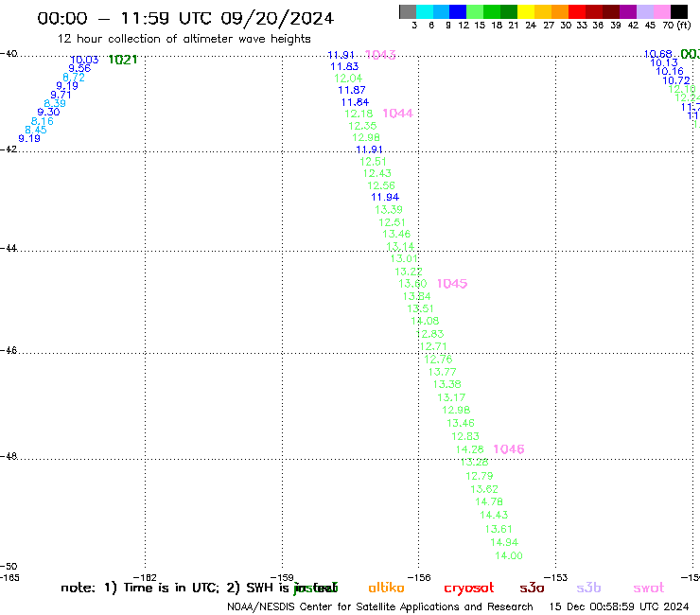The width and height of the screenshot is (700, 615).
Task: Click the blue wave height value 11.94
Action: [385, 198]
